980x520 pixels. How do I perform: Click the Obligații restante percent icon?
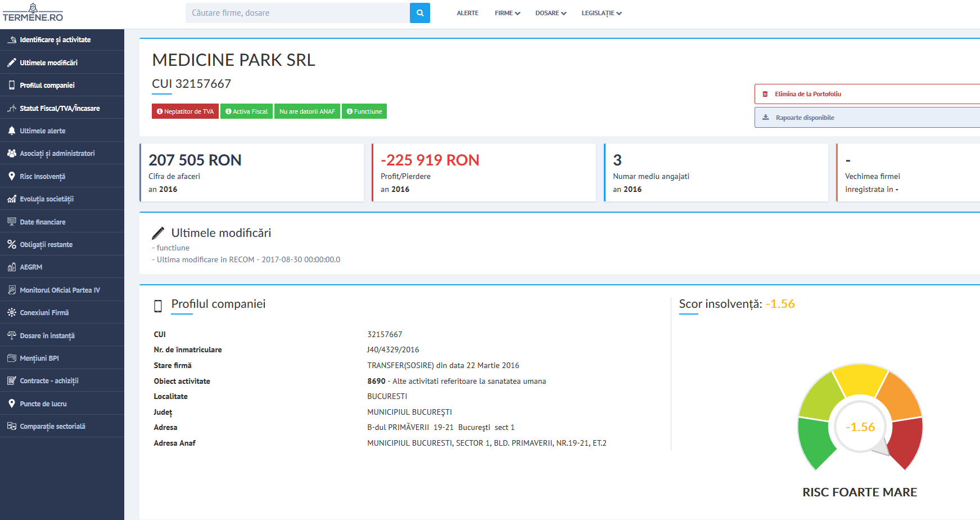coord(11,244)
